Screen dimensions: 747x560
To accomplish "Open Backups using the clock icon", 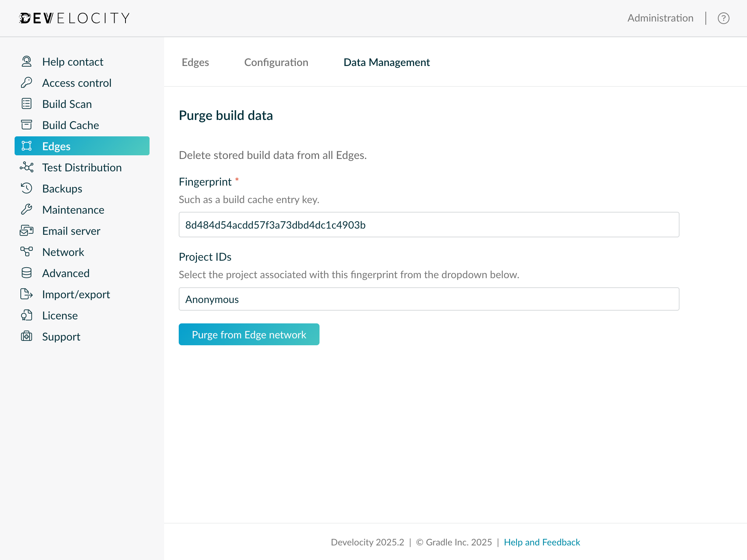I will [26, 188].
